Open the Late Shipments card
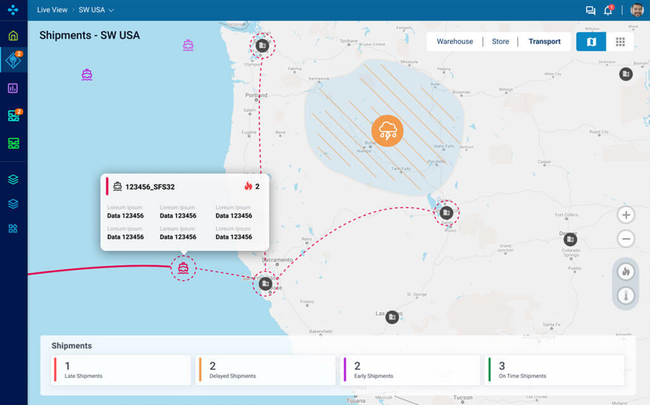Viewport: 650px width, 405px height. click(x=121, y=370)
